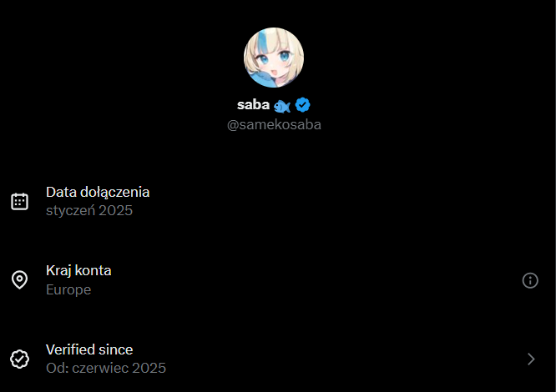Click the saba profile avatar picture
The height and width of the screenshot is (392, 556).
click(x=274, y=58)
